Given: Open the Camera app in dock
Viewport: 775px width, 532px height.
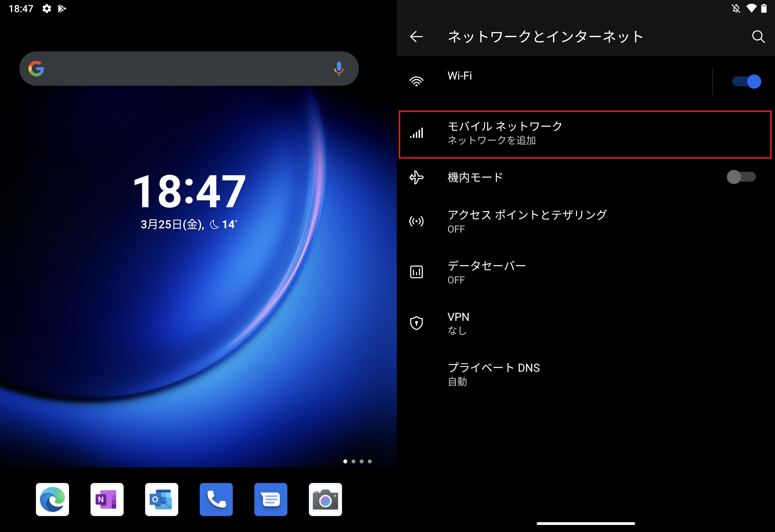Looking at the screenshot, I should click(325, 499).
